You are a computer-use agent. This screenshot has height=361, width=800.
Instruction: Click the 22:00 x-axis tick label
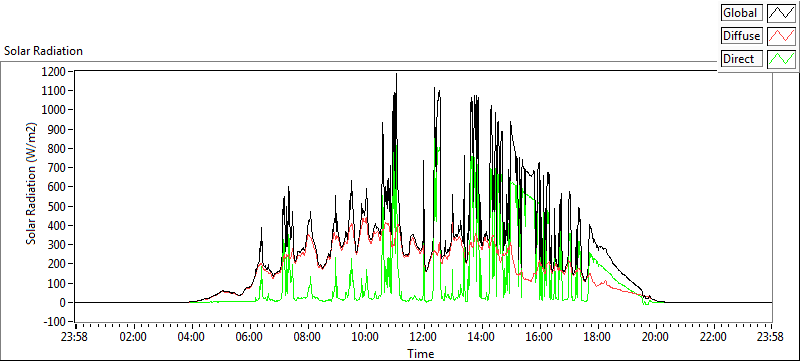coord(713,337)
